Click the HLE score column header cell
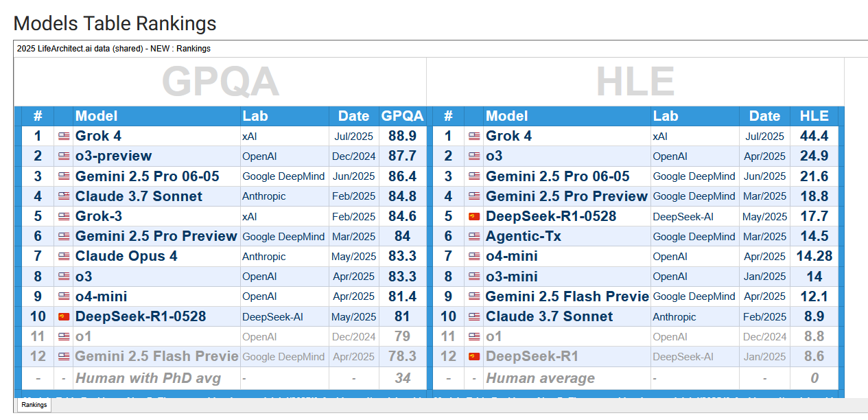 coord(814,116)
